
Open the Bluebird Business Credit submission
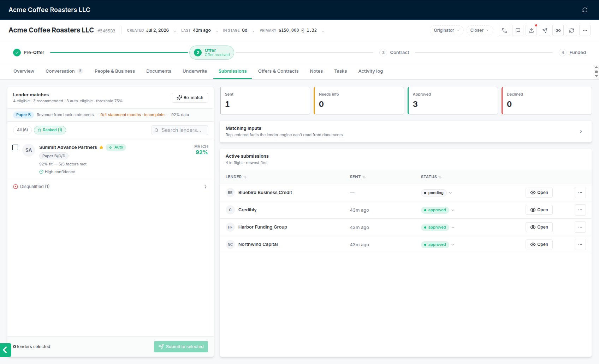coord(539,193)
